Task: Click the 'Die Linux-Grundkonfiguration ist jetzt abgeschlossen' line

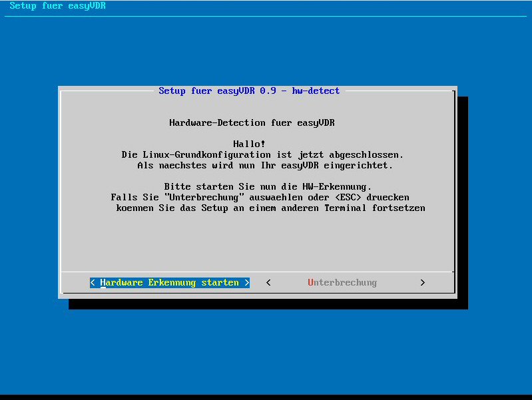Action: point(262,154)
